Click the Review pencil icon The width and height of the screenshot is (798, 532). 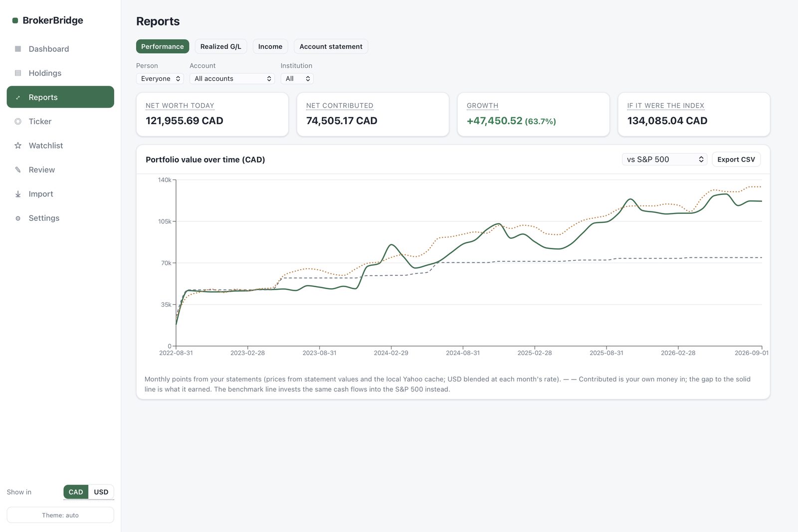[18, 170]
